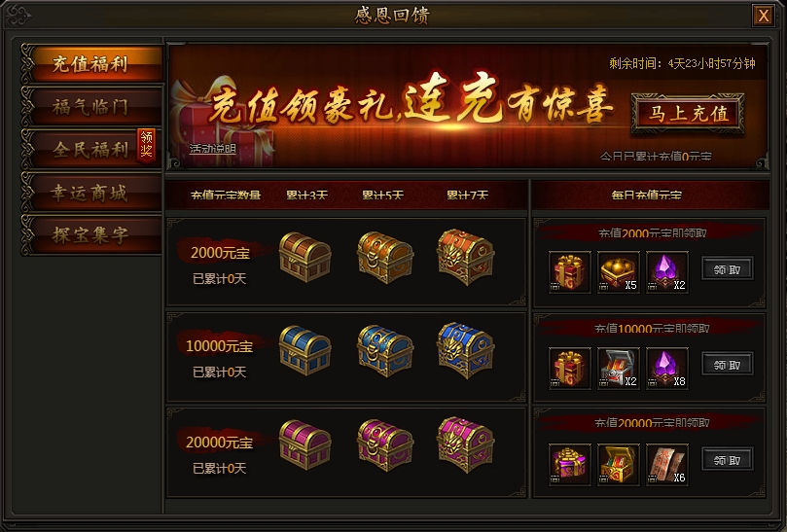Click the brown 3-day chest for 2000元宝

[x=305, y=257]
